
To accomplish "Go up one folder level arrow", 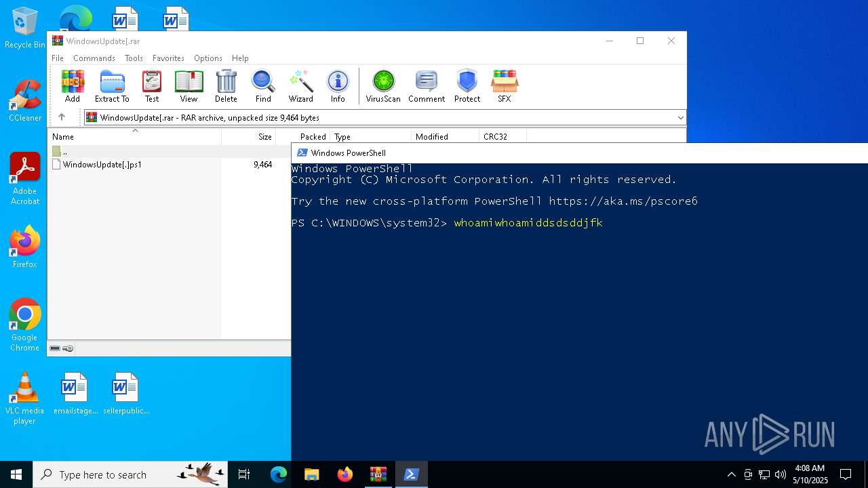I will (x=62, y=117).
